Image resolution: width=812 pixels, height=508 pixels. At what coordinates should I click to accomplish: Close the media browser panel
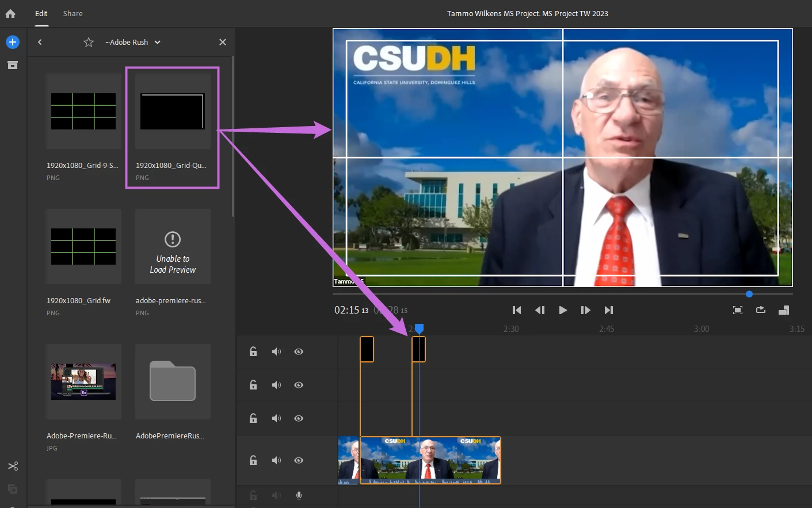pos(223,42)
